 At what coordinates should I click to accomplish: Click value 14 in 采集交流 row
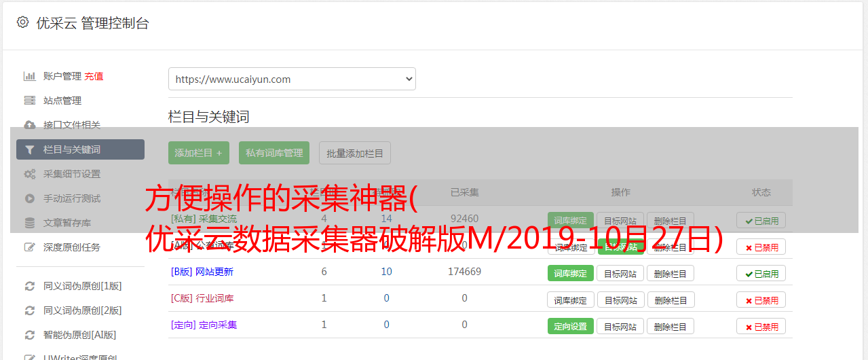coord(387,219)
